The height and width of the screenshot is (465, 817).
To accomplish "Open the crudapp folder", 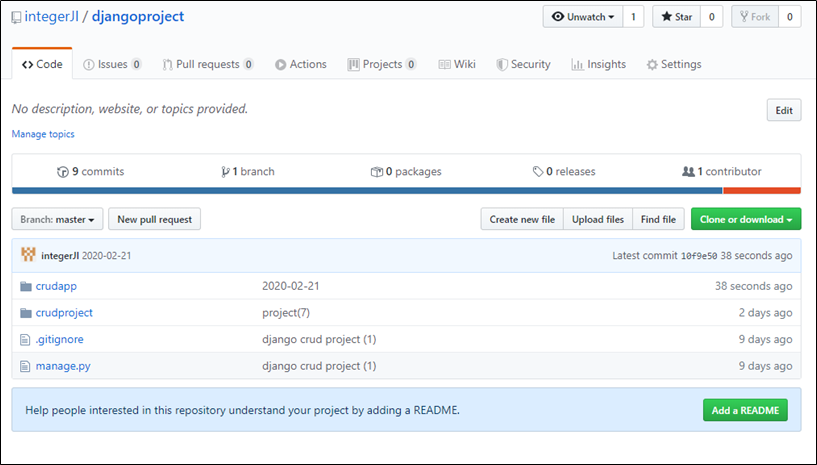I will click(x=56, y=286).
